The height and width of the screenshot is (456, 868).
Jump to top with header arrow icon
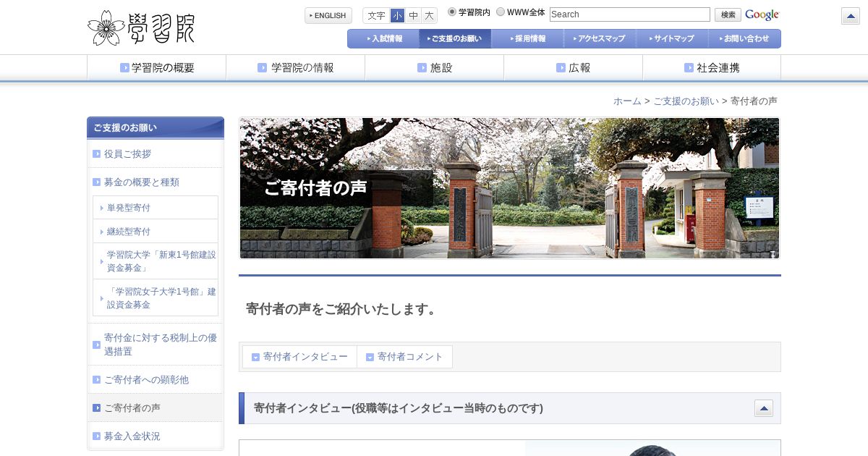pyautogui.click(x=851, y=16)
